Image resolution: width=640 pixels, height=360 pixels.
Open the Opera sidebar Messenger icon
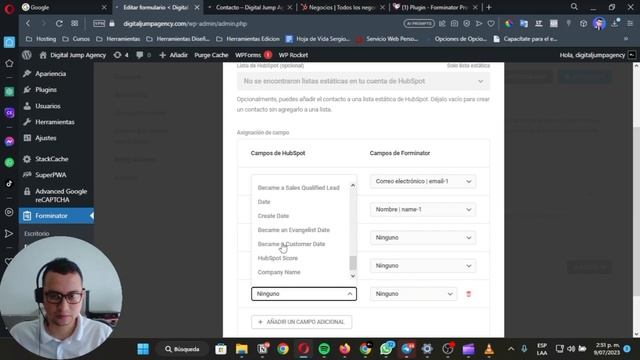pyautogui.click(x=9, y=141)
